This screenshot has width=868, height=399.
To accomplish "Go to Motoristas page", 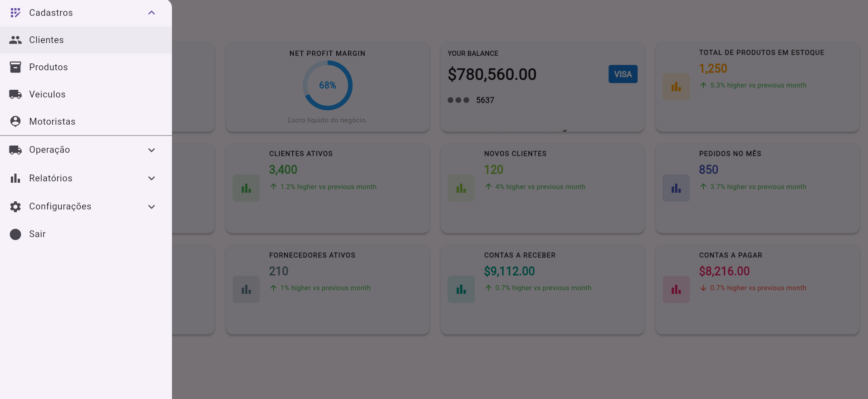I will click(52, 122).
